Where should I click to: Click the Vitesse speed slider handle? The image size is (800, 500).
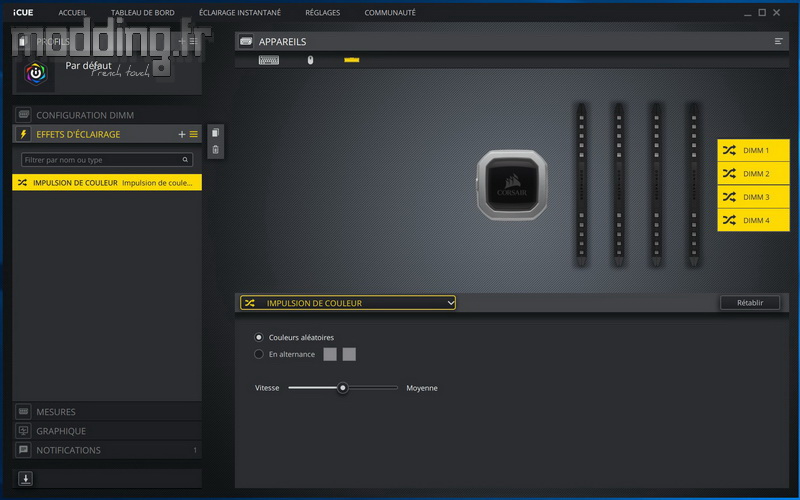pos(343,388)
